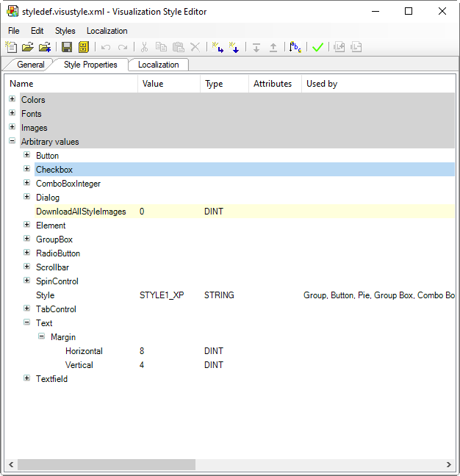Expand the Colors category
Image resolution: width=460 pixels, height=476 pixels.
[12, 99]
